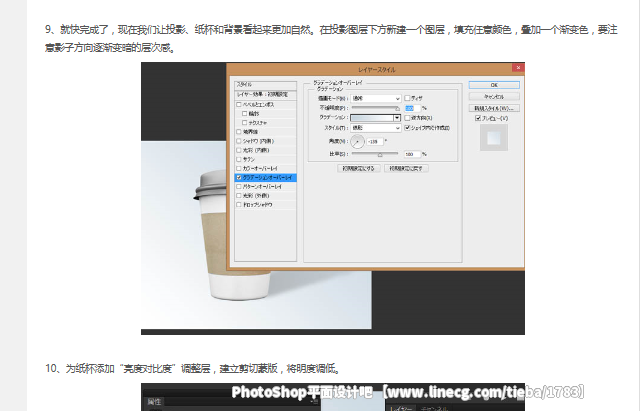Open the gradient Style dropdown
Image resolution: width=640 pixels, height=411 pixels.
click(x=376, y=128)
